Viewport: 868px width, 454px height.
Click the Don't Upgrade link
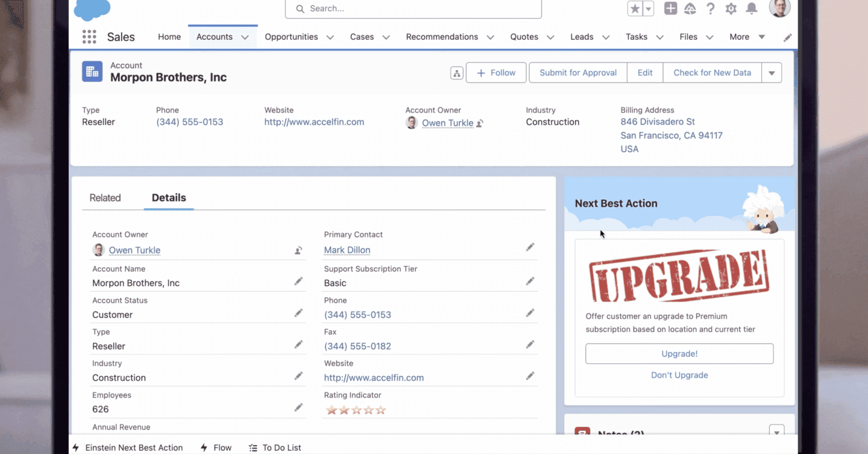[x=679, y=375]
